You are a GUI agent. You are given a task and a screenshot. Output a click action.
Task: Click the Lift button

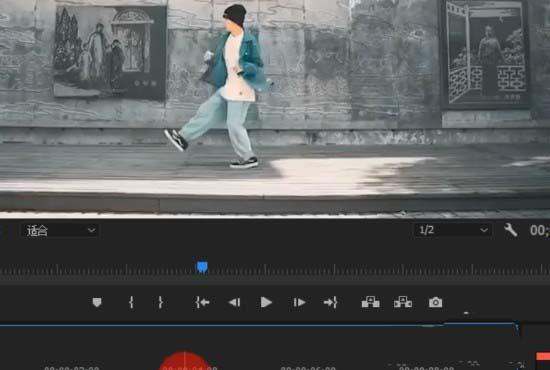click(x=370, y=302)
